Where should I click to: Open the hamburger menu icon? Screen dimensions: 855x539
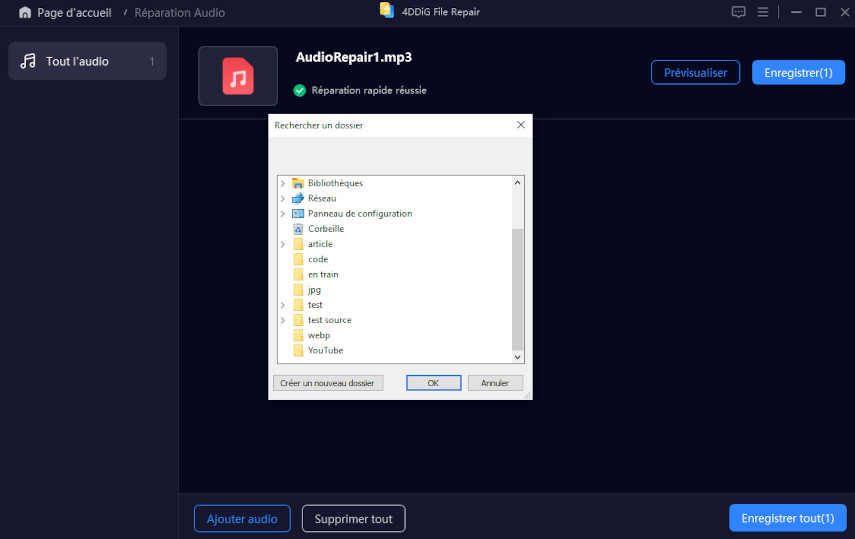pyautogui.click(x=763, y=12)
